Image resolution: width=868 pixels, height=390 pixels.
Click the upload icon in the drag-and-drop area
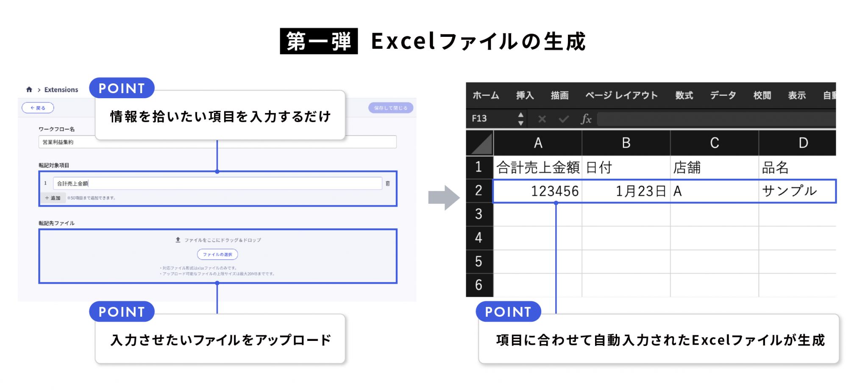tap(178, 240)
